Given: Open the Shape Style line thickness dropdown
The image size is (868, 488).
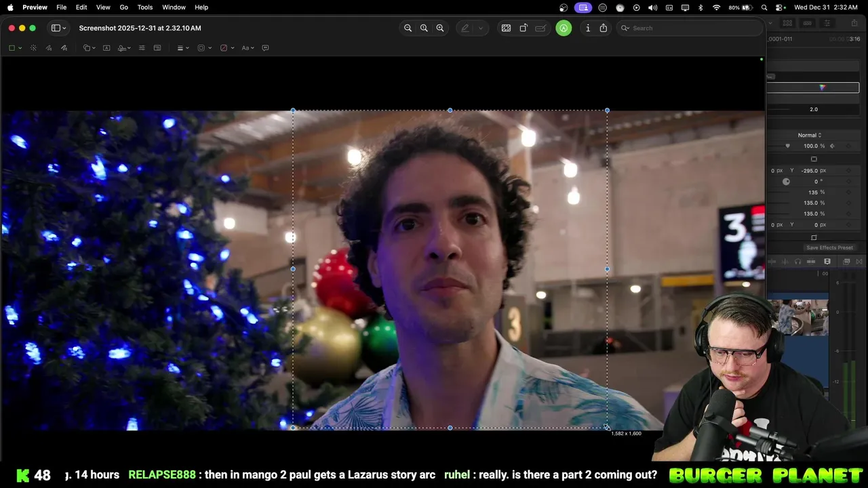Looking at the screenshot, I should (182, 48).
